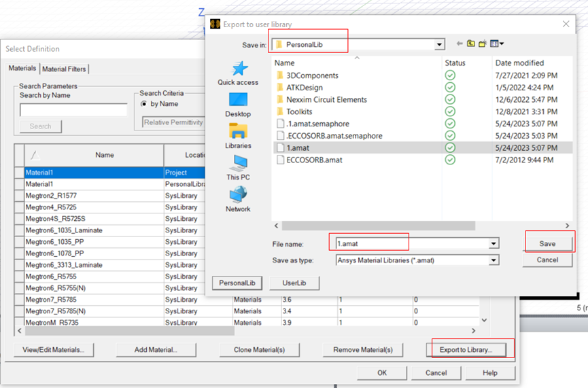Cancel the Select Definition dialog
Screen dimensions: 588x388
pyautogui.click(x=436, y=373)
